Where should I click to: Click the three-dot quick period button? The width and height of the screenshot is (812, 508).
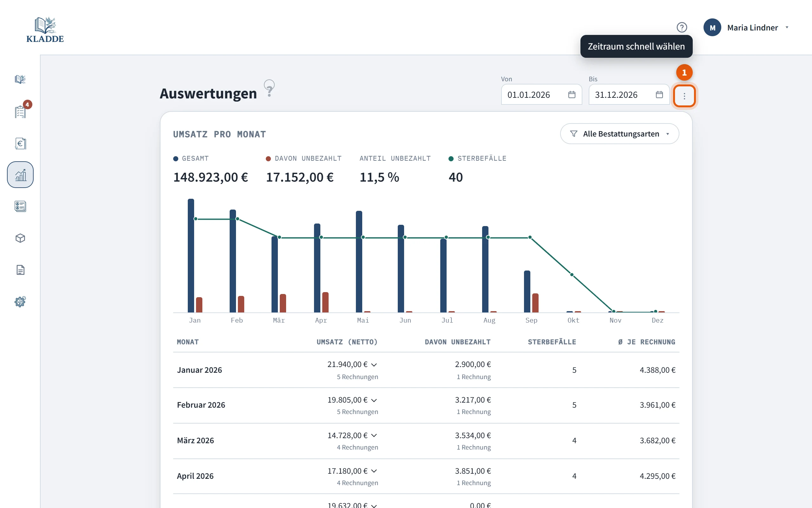pos(684,96)
